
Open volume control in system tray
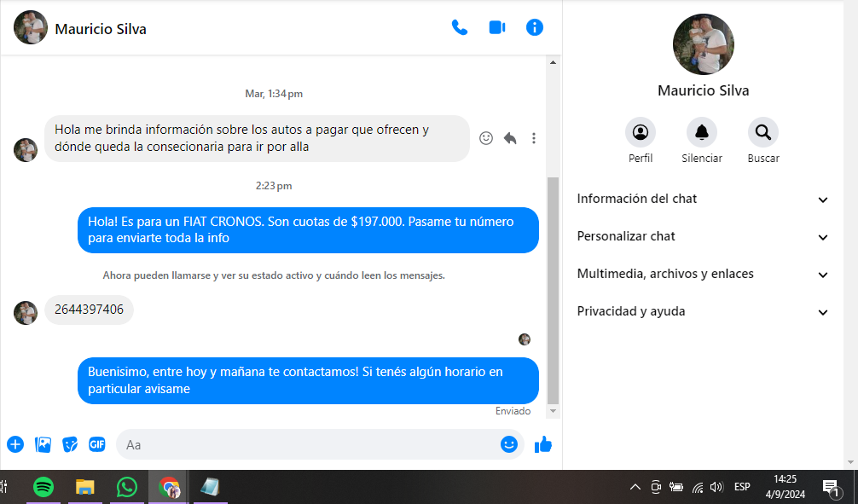coord(716,486)
